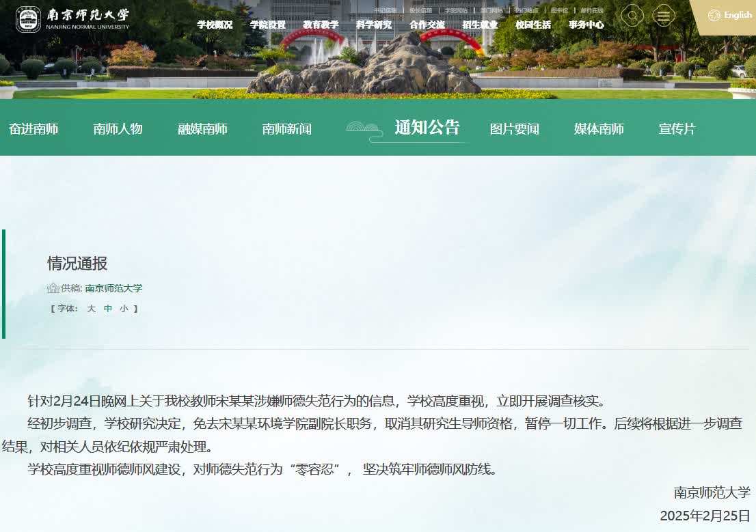This screenshot has width=756, height=532.
Task: Expand the 招生就业 navigation menu
Action: 480,25
